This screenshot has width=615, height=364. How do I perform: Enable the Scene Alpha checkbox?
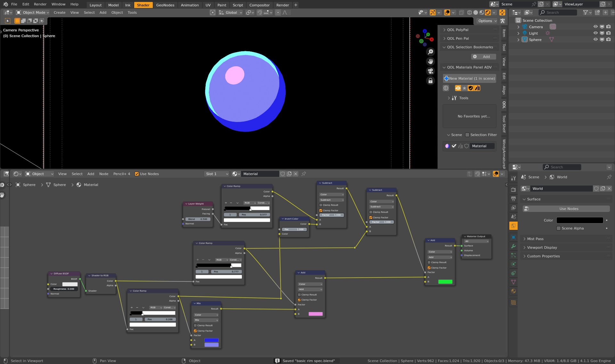[559, 228]
